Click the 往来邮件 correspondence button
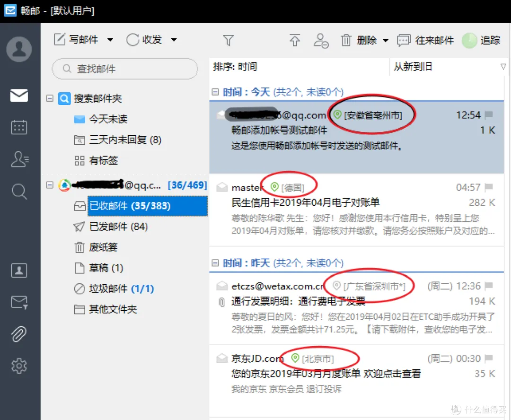 pos(425,40)
